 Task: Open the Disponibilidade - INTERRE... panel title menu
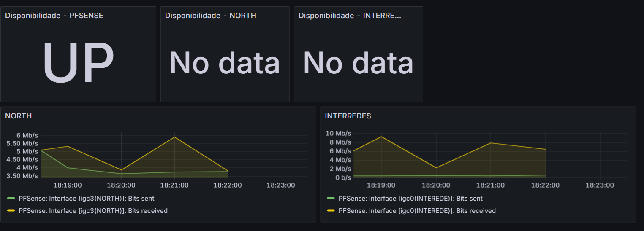pyautogui.click(x=350, y=16)
